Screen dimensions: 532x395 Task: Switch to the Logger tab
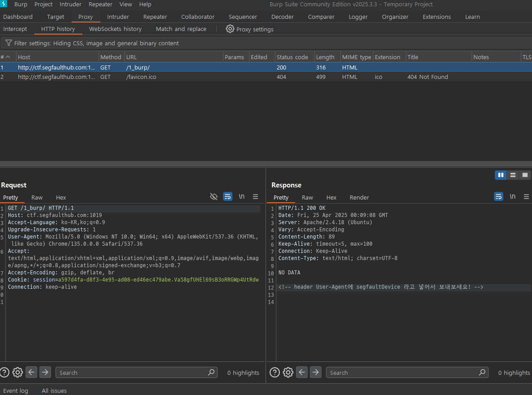(x=358, y=17)
